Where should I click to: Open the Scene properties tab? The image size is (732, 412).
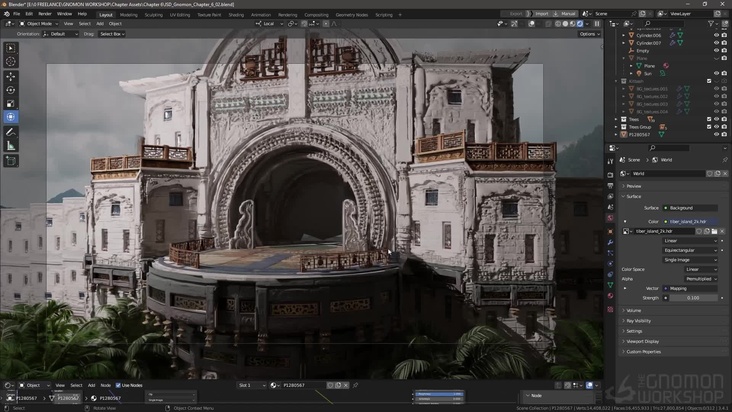(x=610, y=207)
